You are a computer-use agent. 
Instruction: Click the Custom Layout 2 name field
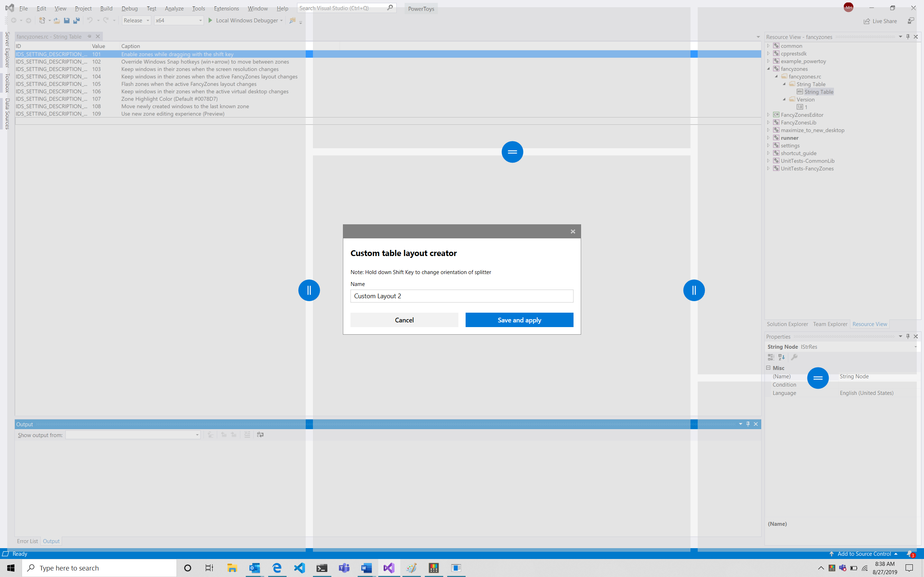pos(462,296)
